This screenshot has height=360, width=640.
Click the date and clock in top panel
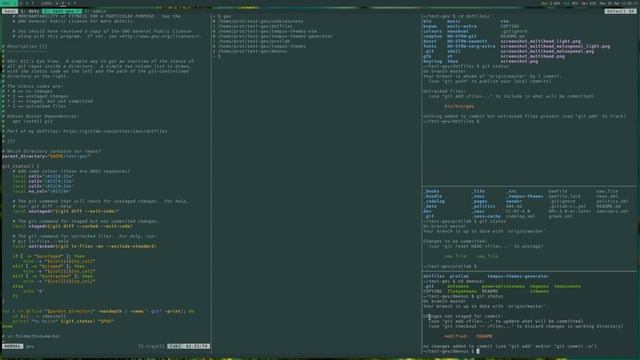tap(618, 3)
